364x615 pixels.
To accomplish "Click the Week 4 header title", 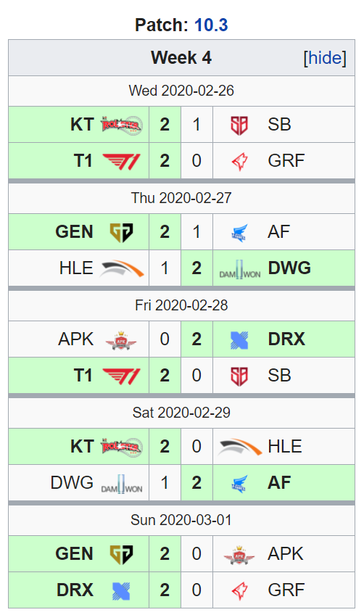I will 181,58.
